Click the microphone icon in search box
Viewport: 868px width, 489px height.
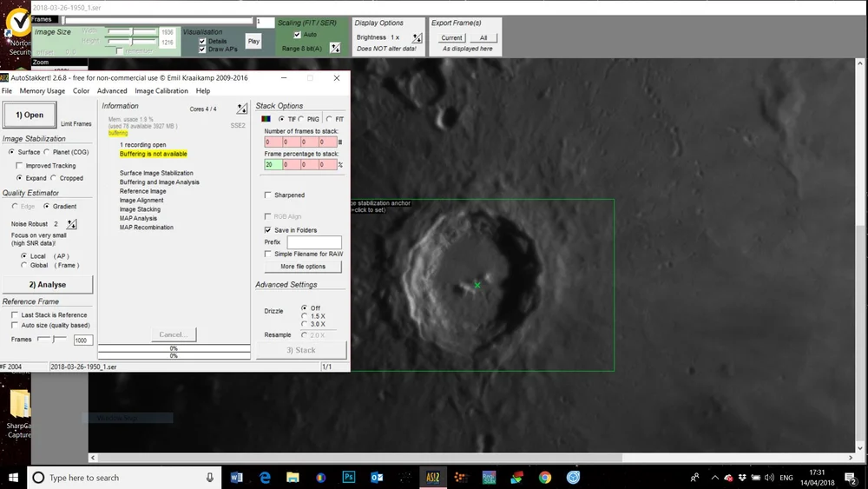[210, 478]
